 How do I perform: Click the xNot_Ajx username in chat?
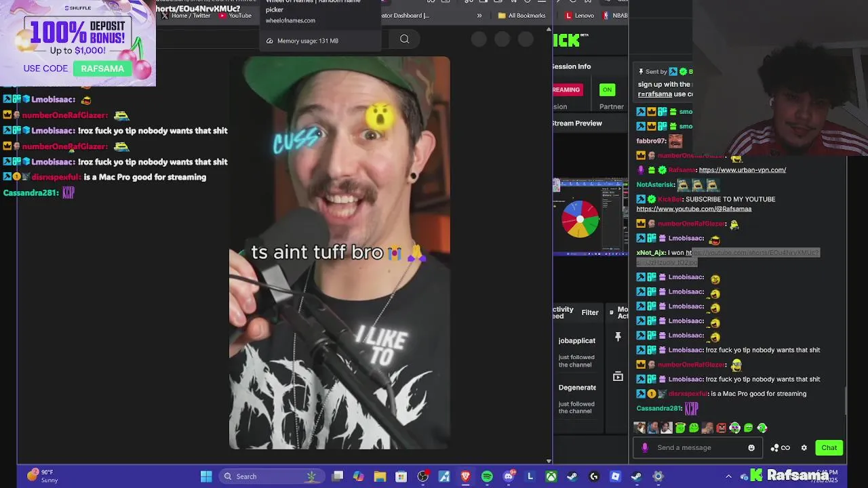650,253
